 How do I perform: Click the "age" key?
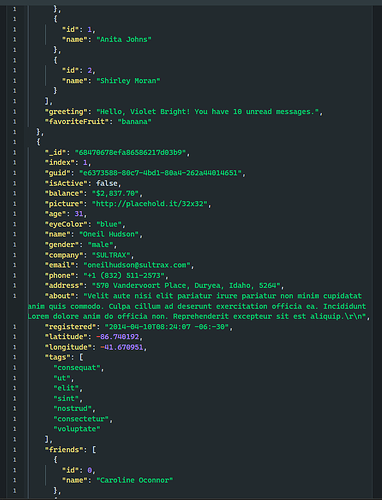coord(55,214)
